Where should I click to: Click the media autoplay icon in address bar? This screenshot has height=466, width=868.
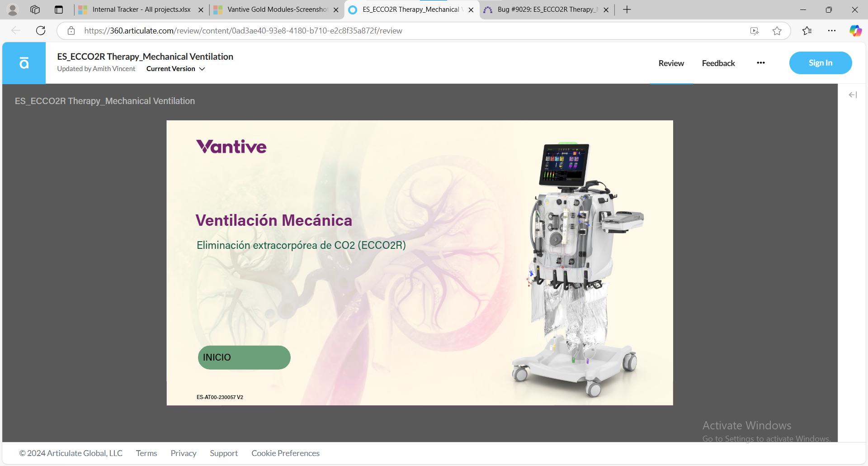coord(754,31)
